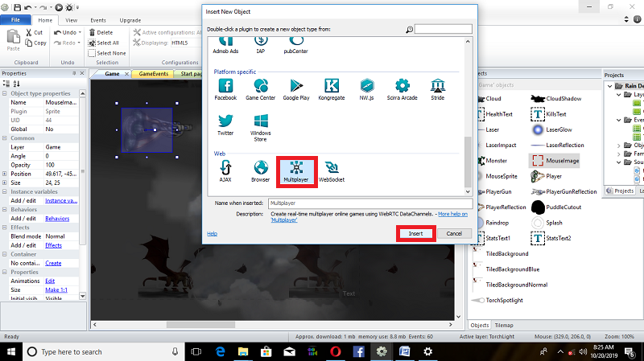This screenshot has width=644, height=361.
Task: Open the File menu
Action: point(15,20)
